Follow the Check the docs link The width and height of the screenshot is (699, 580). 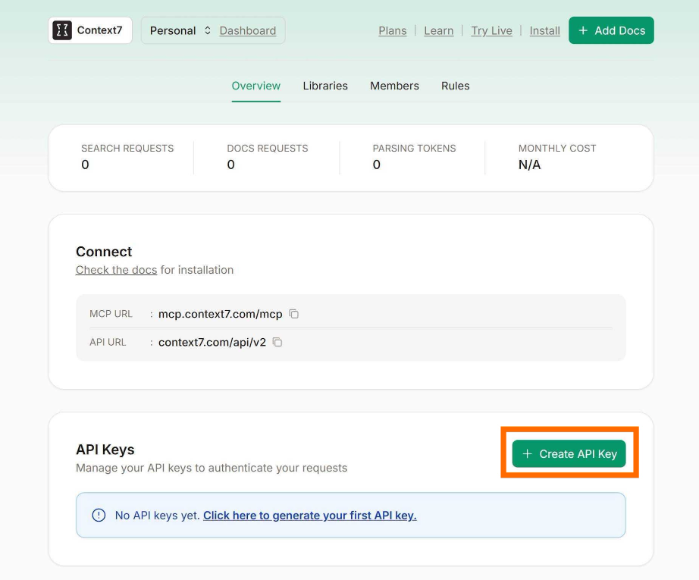tap(116, 270)
